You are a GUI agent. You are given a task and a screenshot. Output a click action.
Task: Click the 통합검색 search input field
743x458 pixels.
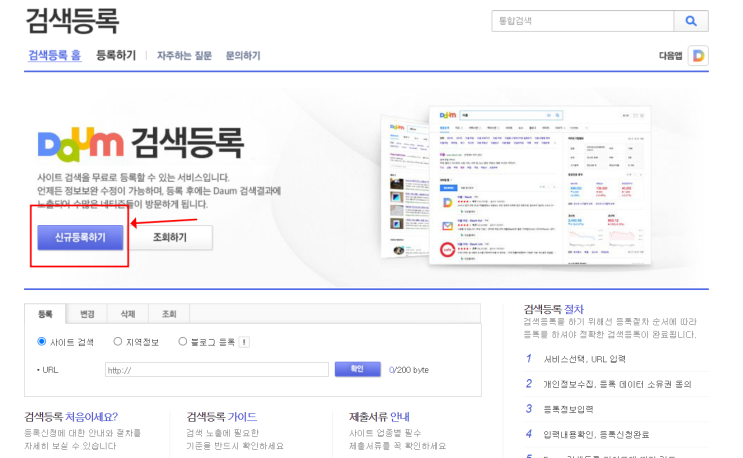click(583, 21)
